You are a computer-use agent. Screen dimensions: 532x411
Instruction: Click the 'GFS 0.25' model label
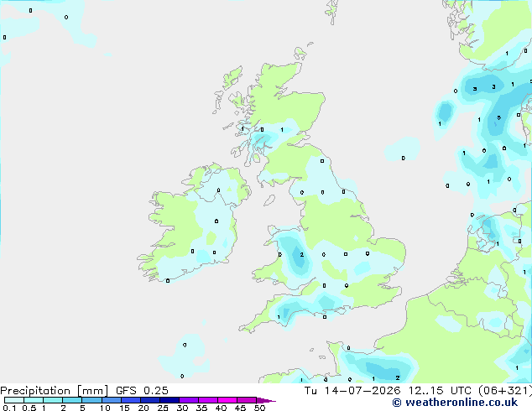coord(142,391)
